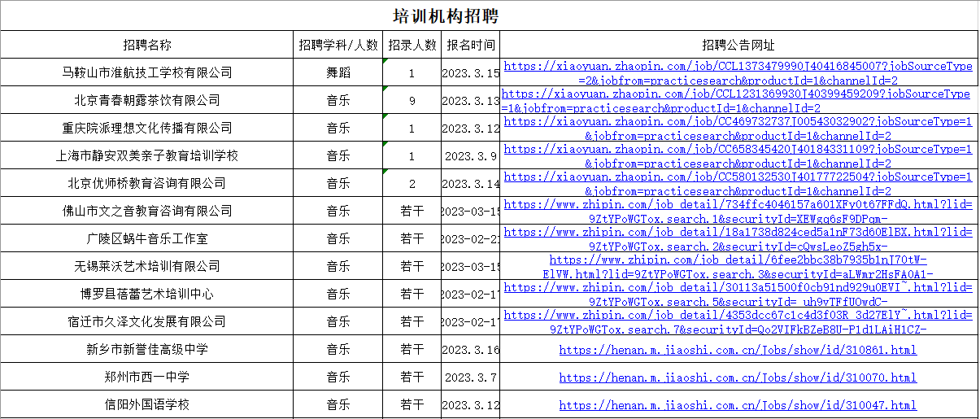This screenshot has width=980, height=419.
Task: Select the 信阳外国语学校 name cell
Action: pyautogui.click(x=147, y=404)
